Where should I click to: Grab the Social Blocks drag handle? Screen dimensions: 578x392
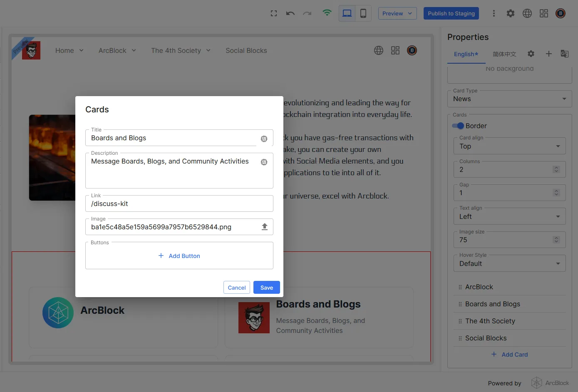[460, 338]
